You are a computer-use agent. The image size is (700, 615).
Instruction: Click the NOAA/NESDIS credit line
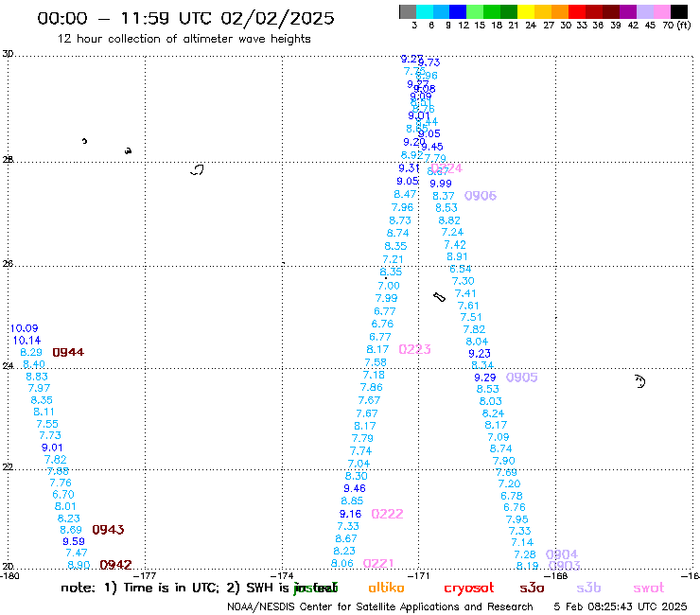click(380, 606)
